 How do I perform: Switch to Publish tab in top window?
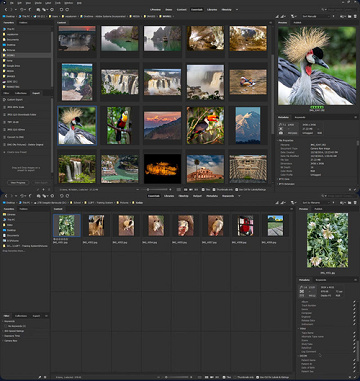tap(297, 23)
